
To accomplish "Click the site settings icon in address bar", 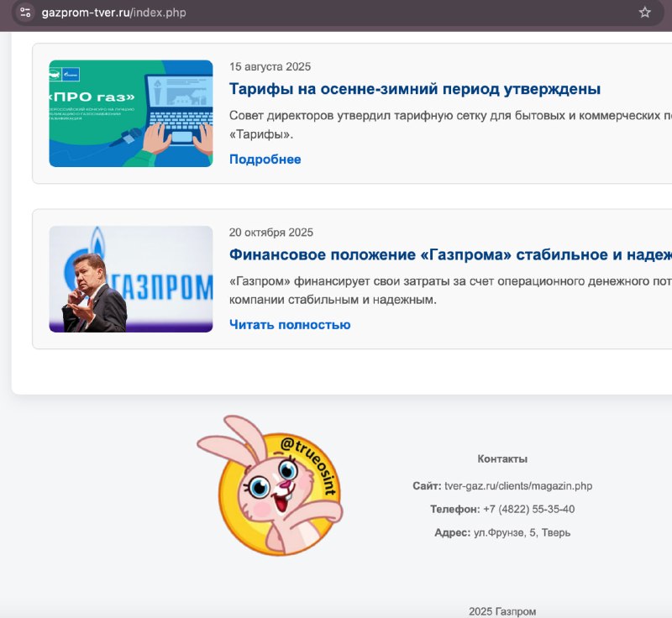I will [25, 13].
